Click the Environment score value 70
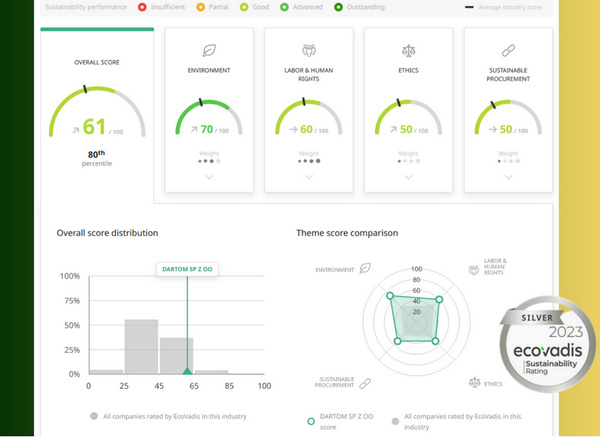 point(207,129)
